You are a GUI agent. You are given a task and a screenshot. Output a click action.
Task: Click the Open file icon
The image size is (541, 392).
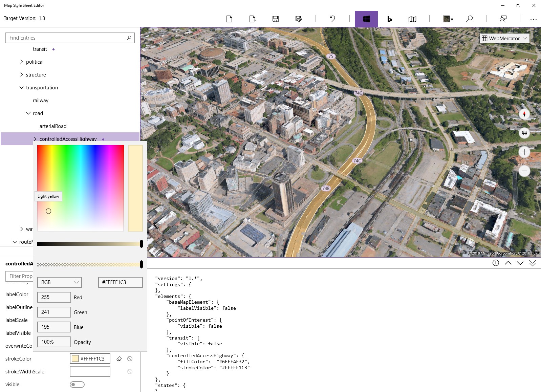coord(252,19)
